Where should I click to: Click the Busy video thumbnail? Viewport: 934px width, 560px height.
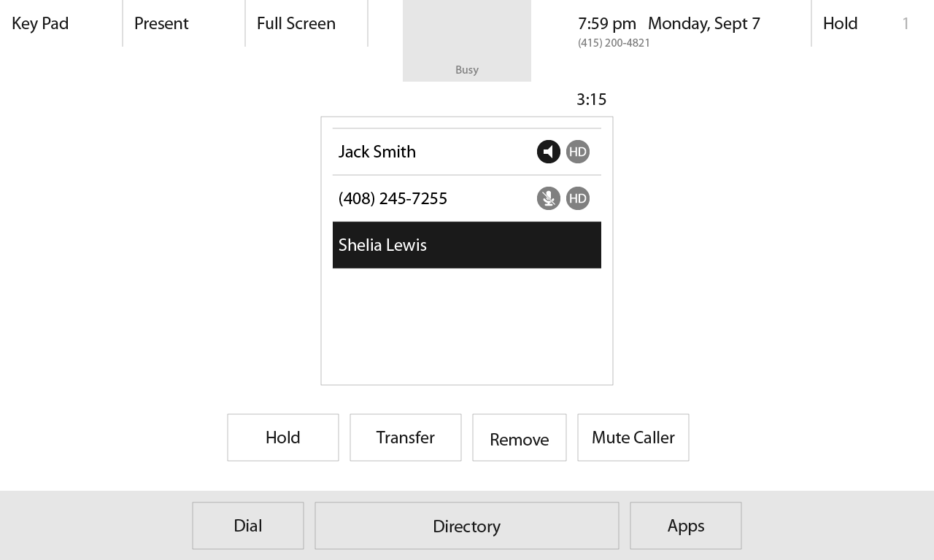point(467,41)
